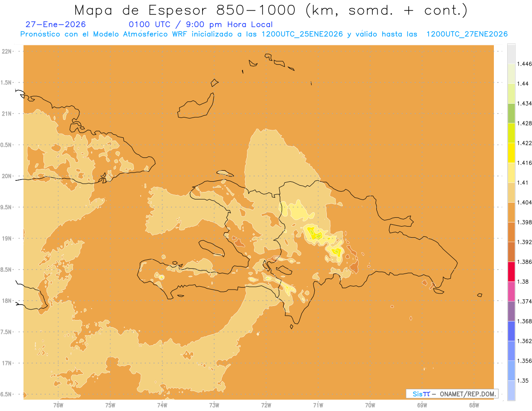Click the '21N' latitude label
Screen dimensions: 532x411
point(7,114)
